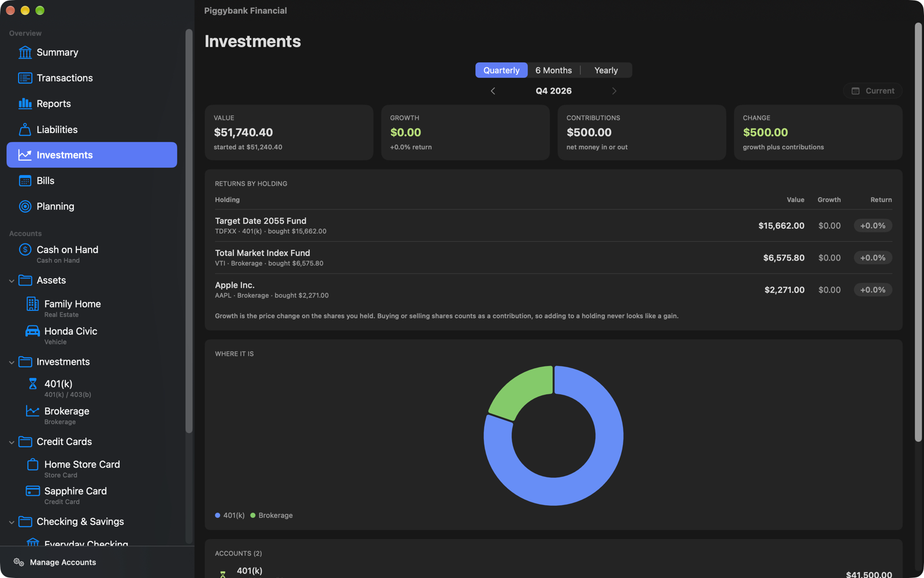Click the Total Market Index Fund row
924x578 pixels.
point(553,258)
